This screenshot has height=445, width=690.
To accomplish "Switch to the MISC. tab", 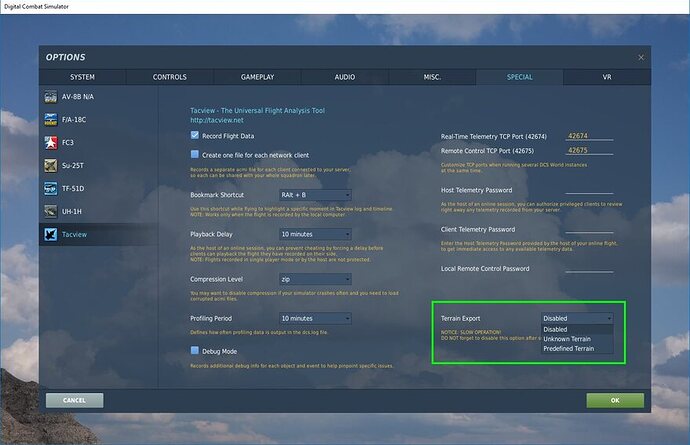I will (x=432, y=77).
